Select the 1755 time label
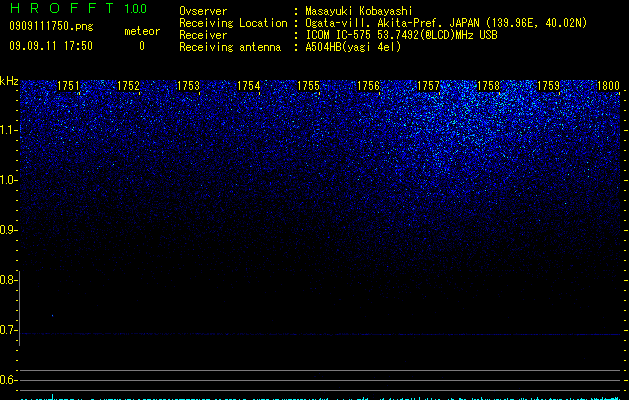 pos(308,86)
